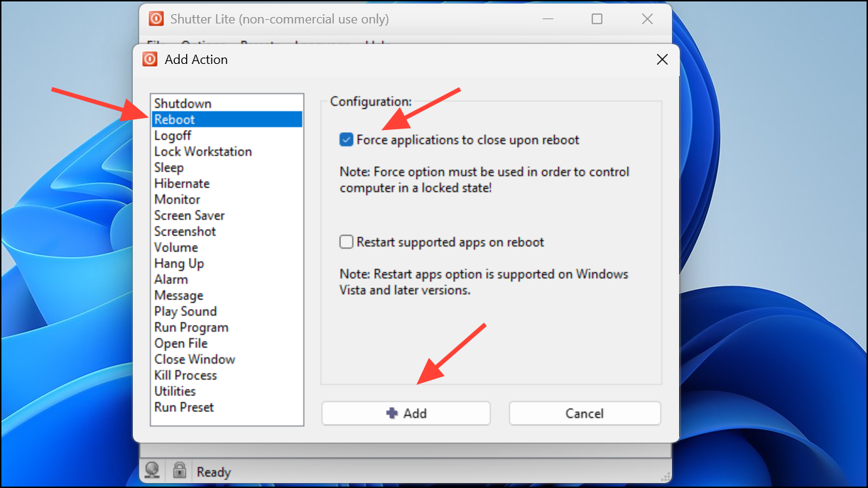868x488 pixels.
Task: Maximize the Shutter Lite main window
Action: point(597,19)
